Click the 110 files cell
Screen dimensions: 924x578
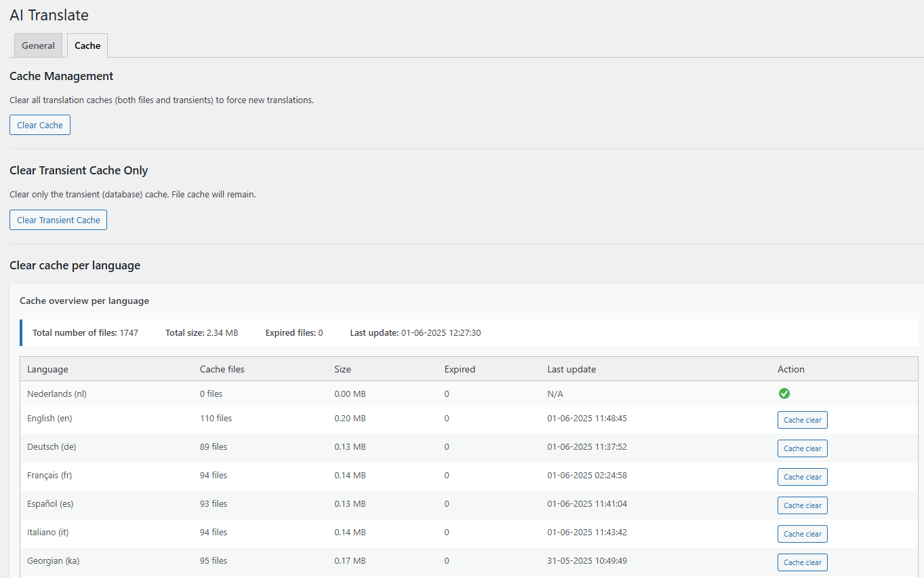216,418
